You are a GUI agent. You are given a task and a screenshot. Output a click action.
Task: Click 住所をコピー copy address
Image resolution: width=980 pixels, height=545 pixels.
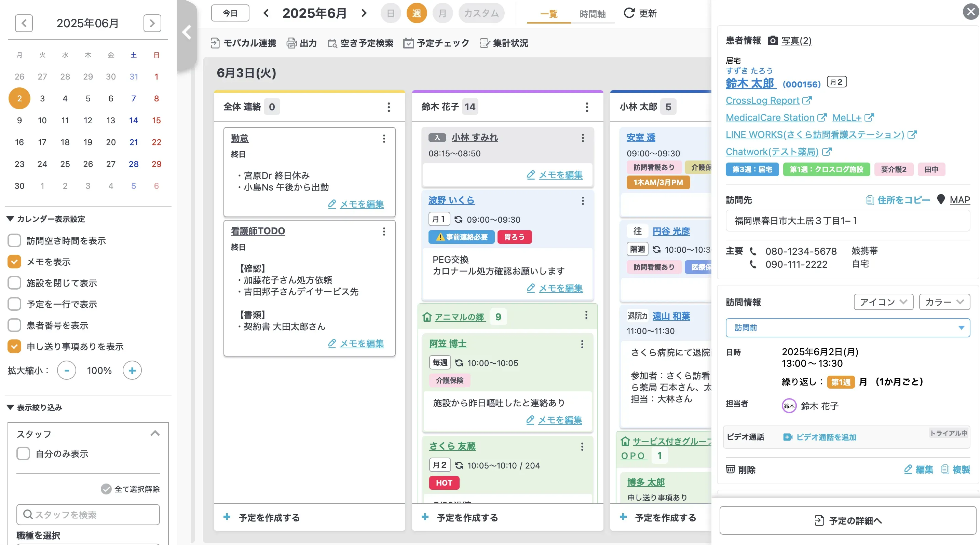(x=897, y=200)
